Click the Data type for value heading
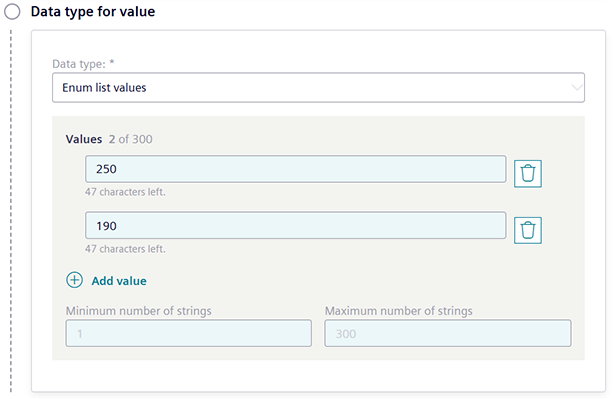Image resolution: width=614 pixels, height=399 pixels. [93, 12]
